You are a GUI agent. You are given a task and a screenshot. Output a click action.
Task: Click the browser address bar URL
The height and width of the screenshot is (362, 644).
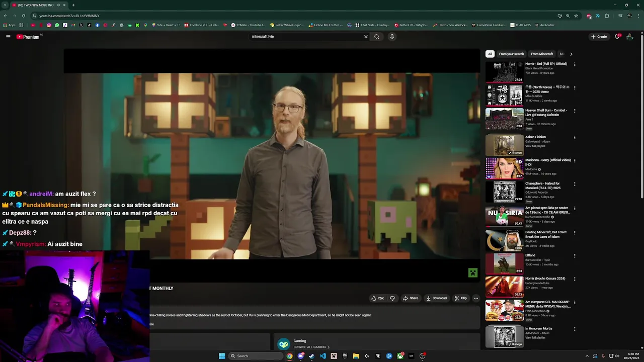[x=69, y=16]
